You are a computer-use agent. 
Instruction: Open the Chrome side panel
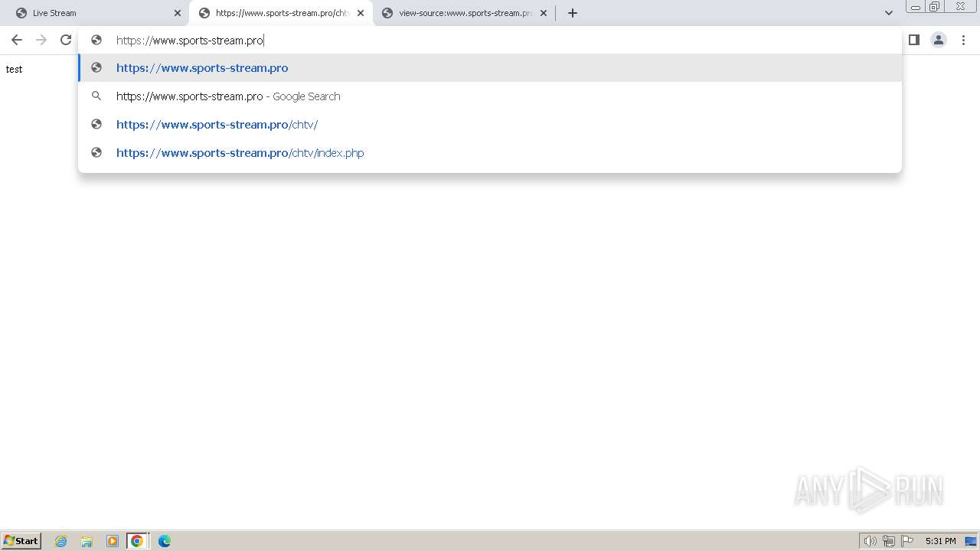click(914, 40)
